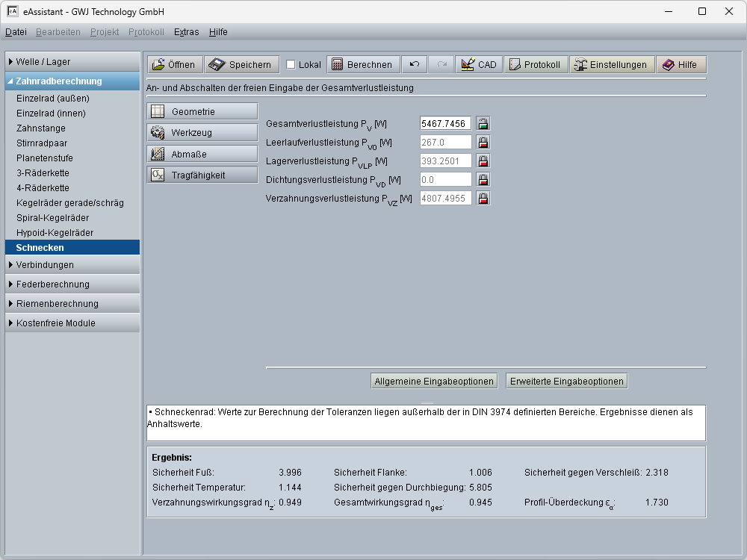
Task: Run calculation via Berechnen calculator button
Action: pos(363,65)
